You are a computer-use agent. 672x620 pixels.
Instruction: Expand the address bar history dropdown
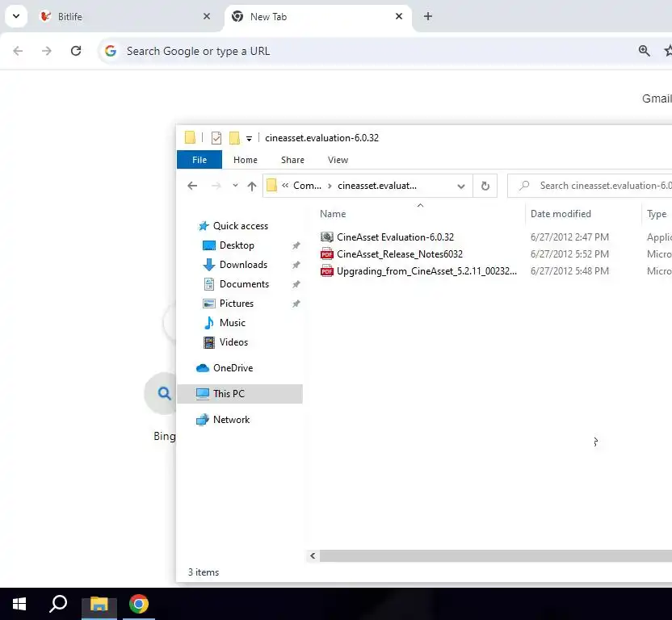point(460,186)
